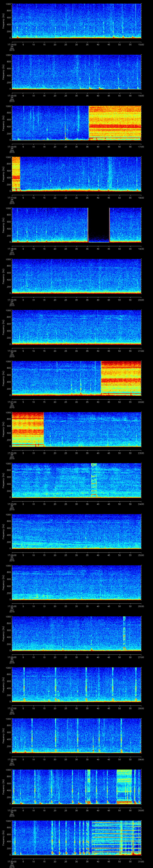This screenshot has height=868, width=153.
Task: Click the 18:00 end time label
Action: click(141, 198)
